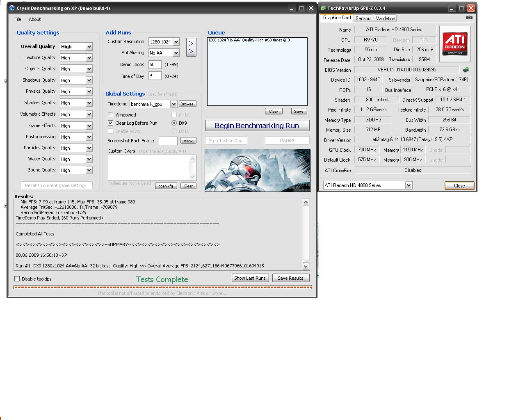Click the BIOS save chip icon
The width and height of the screenshot is (525, 420).
click(466, 70)
